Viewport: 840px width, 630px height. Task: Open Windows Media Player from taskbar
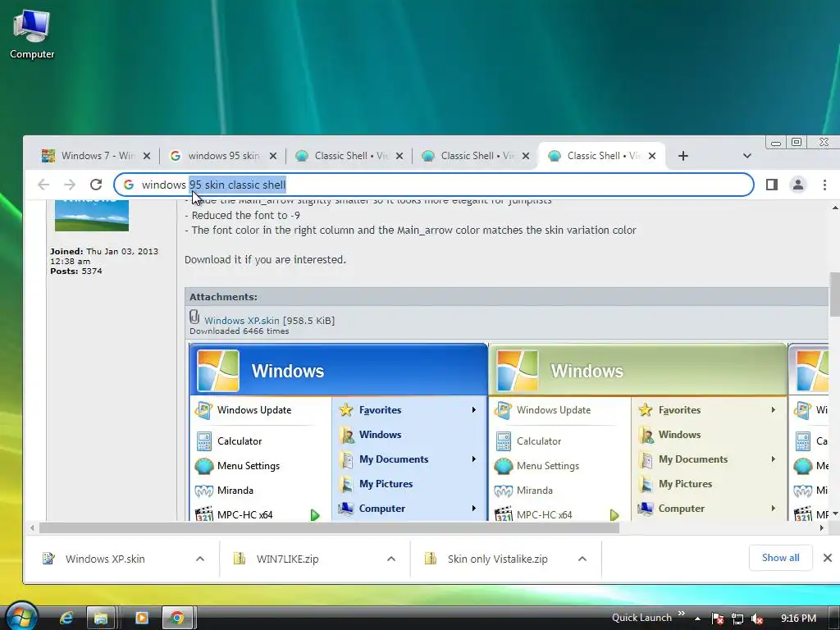click(x=142, y=619)
